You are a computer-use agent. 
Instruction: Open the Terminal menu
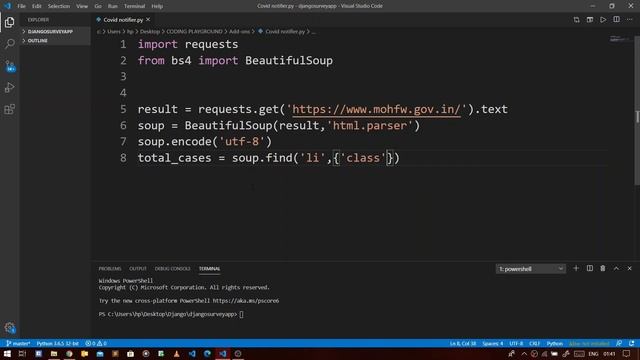click(x=134, y=6)
